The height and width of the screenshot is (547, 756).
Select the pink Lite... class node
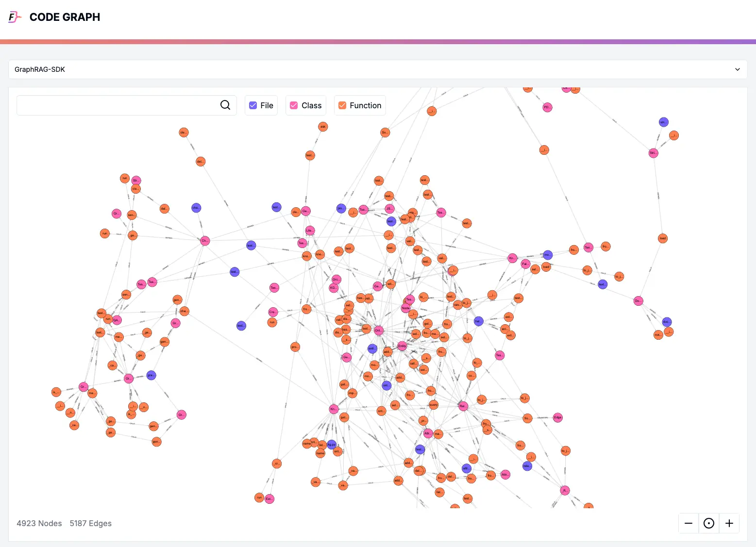coord(310,231)
